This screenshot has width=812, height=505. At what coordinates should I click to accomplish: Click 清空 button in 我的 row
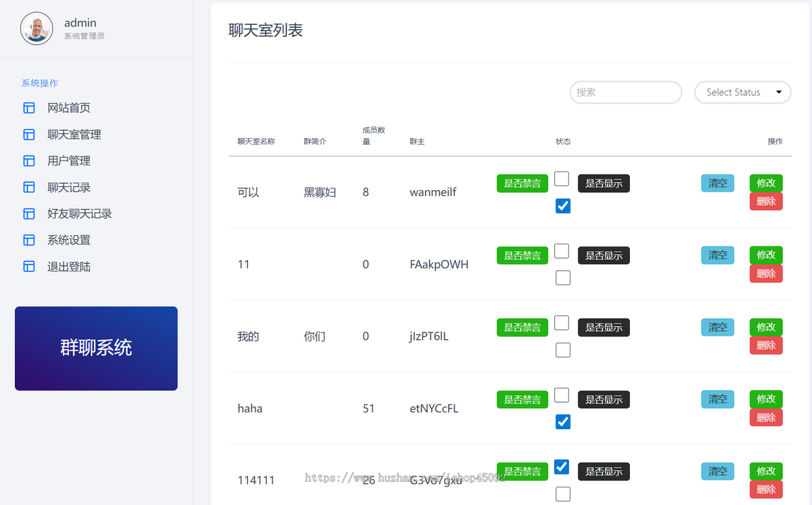point(717,328)
